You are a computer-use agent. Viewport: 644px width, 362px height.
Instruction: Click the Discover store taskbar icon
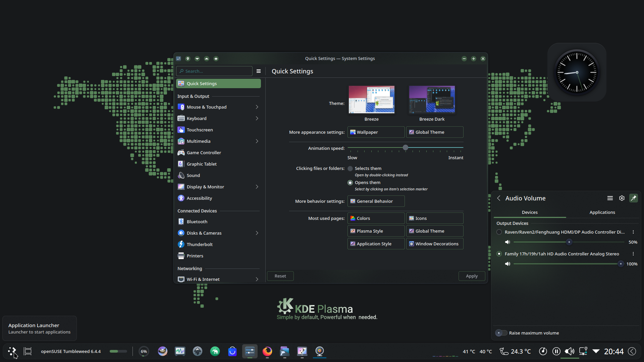(232, 351)
